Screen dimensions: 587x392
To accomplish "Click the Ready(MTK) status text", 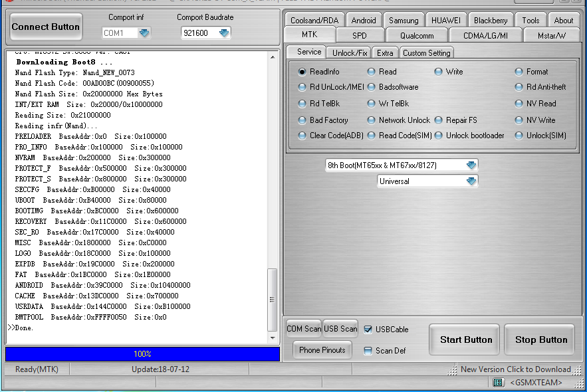I will point(37,369).
